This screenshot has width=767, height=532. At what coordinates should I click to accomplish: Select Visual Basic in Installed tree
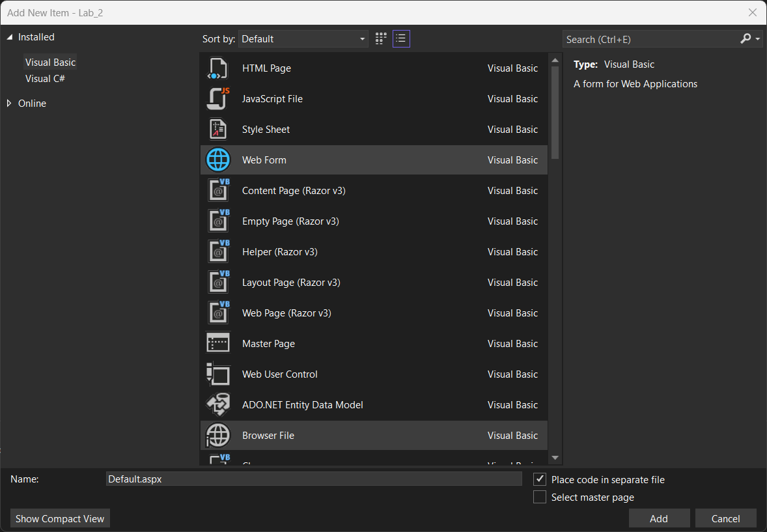[x=50, y=62]
